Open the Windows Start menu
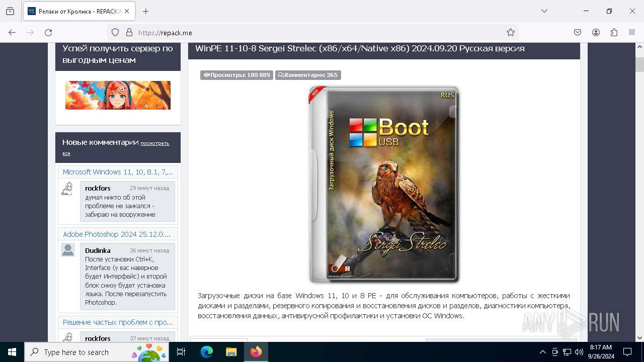Viewport: 644px width, 362px height. (12, 352)
